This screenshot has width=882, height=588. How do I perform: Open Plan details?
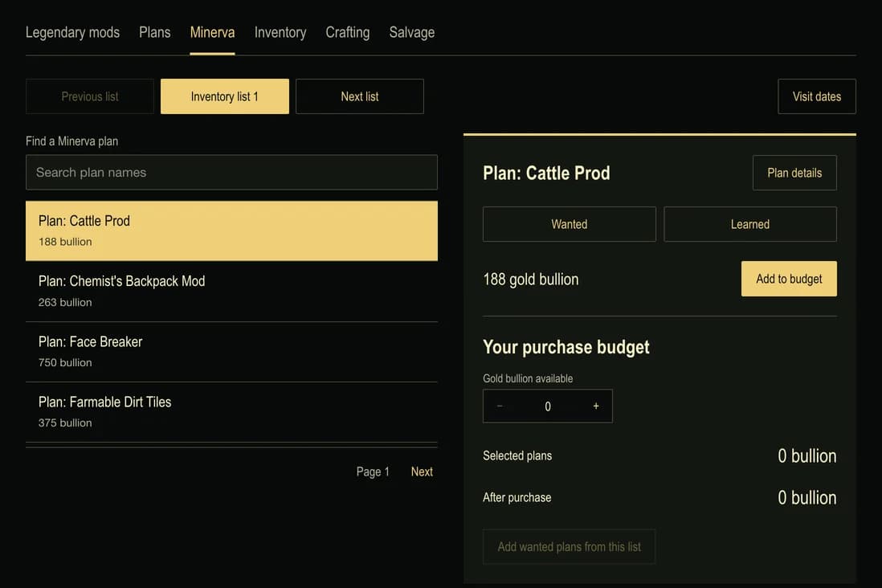794,173
